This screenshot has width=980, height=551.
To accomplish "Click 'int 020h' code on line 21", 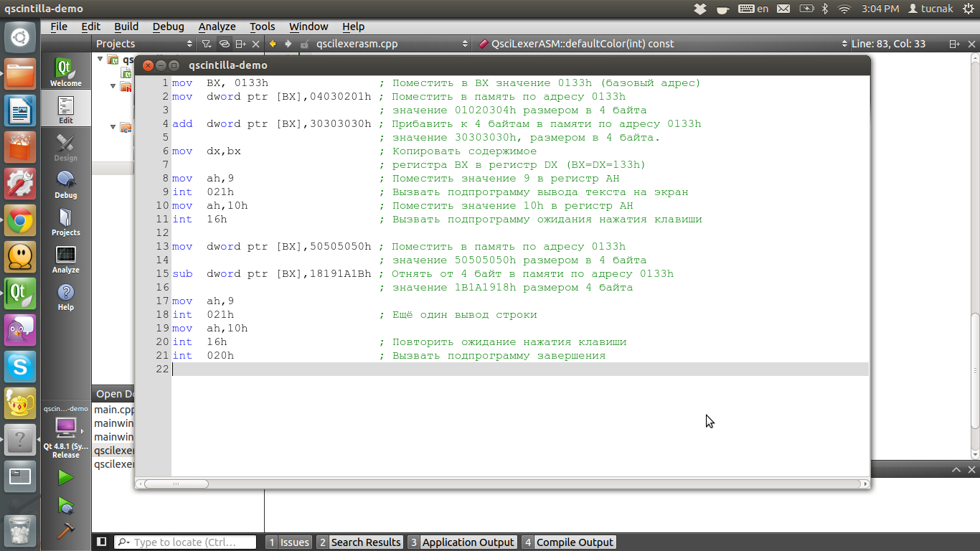I will coord(203,356).
